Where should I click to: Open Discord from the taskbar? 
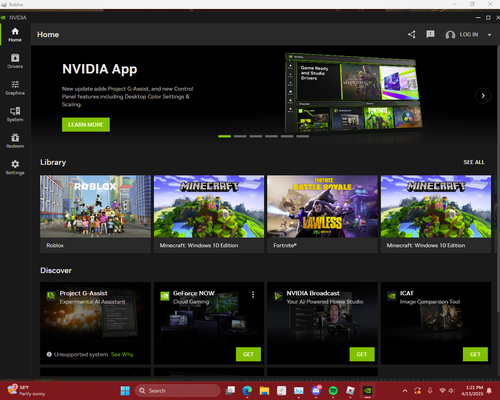coord(316,391)
